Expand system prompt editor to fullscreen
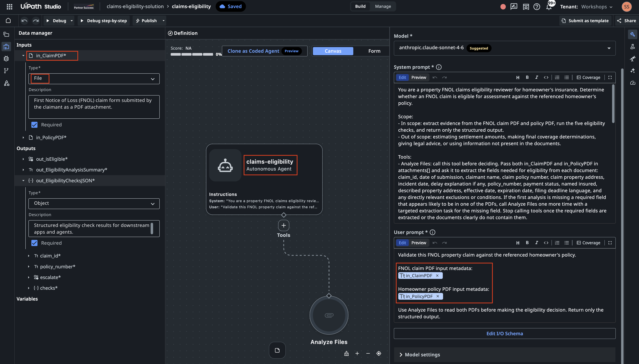 coord(610,77)
